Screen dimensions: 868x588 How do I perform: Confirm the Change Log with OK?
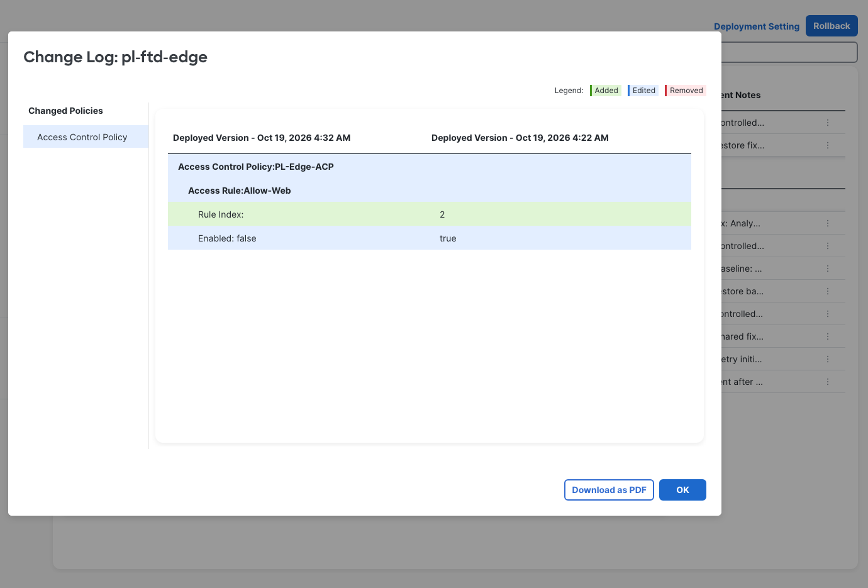click(x=682, y=490)
